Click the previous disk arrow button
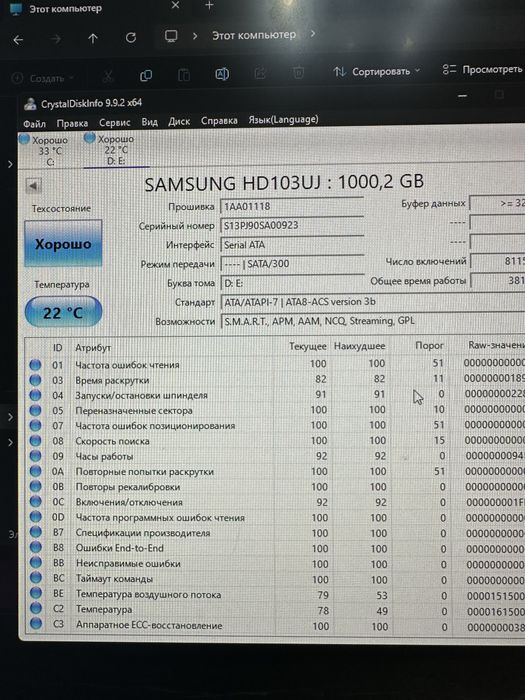This screenshot has height=700, width=525. click(33, 185)
